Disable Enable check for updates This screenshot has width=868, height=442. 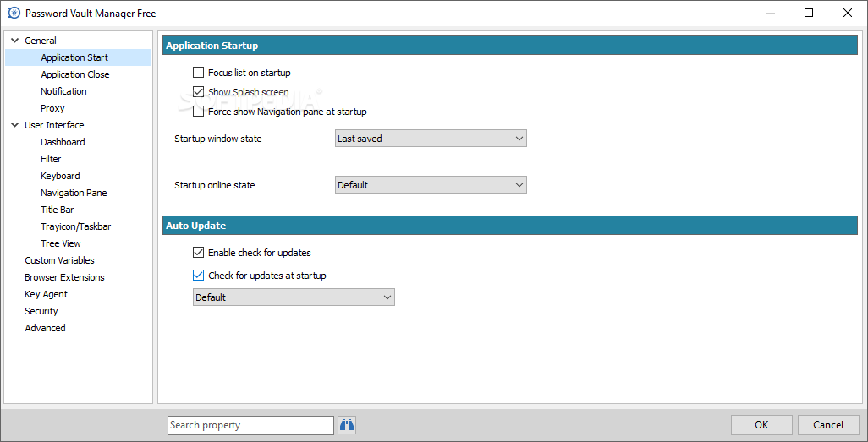(x=198, y=253)
